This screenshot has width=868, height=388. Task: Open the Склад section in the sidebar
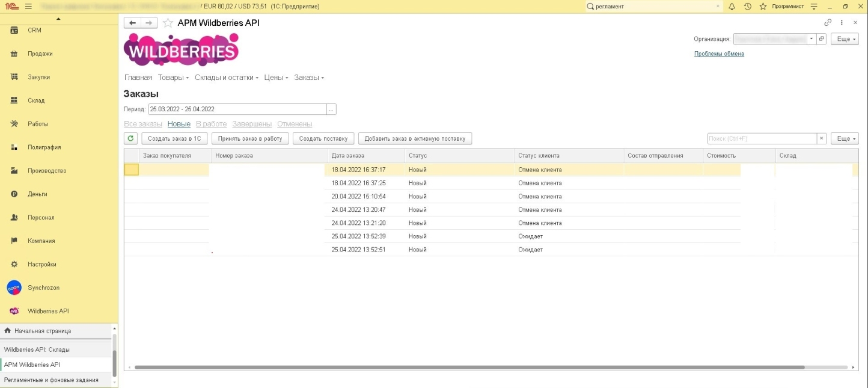point(36,100)
